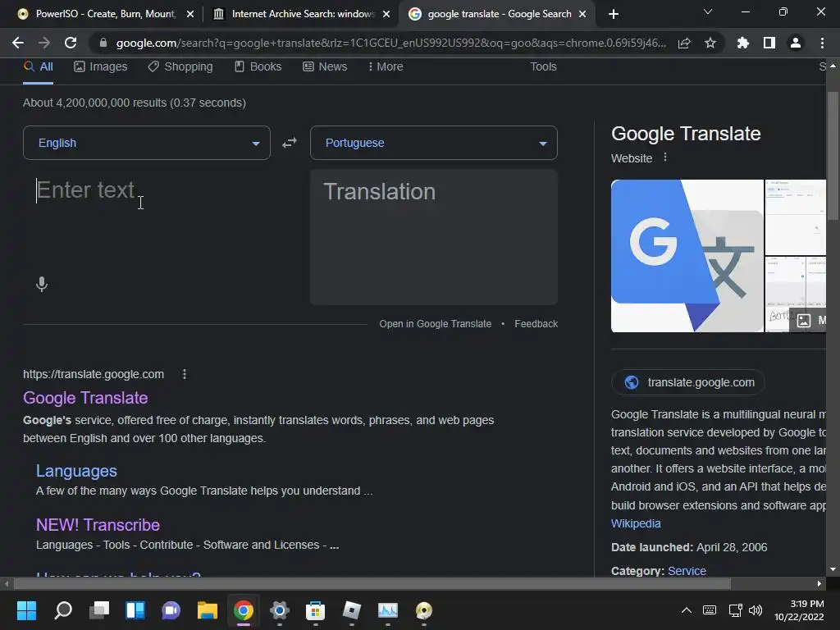Click the microphone voice input icon
Image resolution: width=840 pixels, height=630 pixels.
[42, 284]
